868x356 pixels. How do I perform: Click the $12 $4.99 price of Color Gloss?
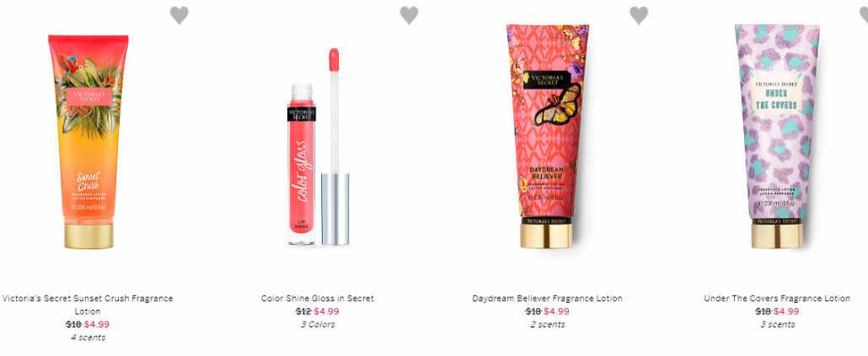coord(317,311)
